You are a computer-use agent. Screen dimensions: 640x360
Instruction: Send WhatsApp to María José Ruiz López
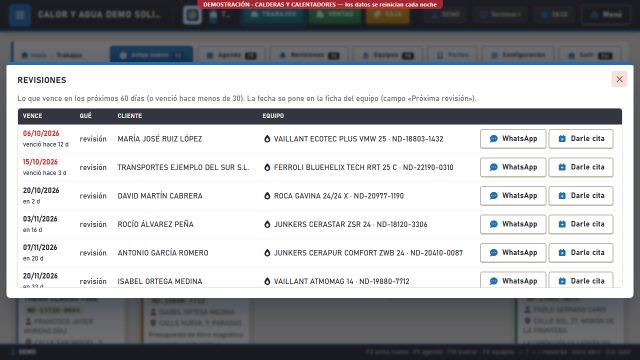tap(513, 139)
